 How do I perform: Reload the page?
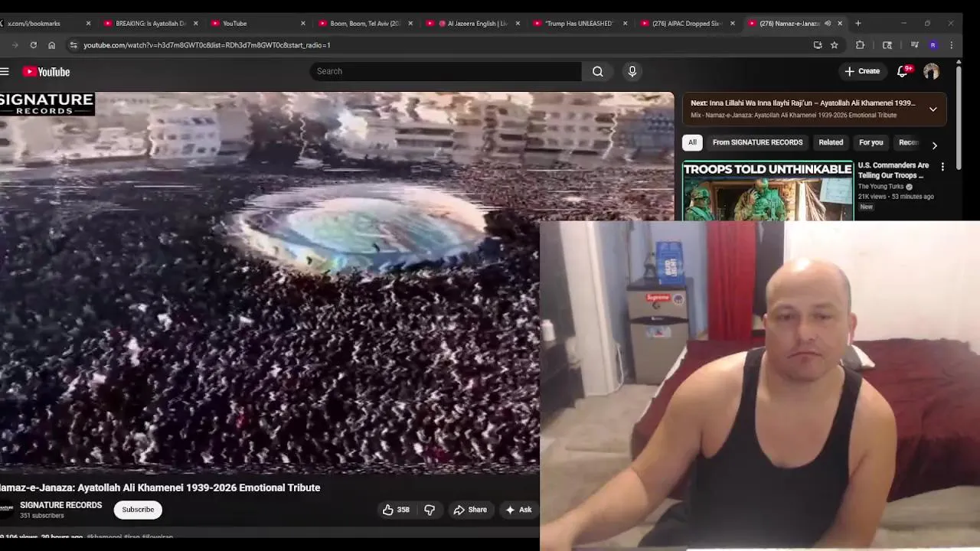[x=33, y=45]
